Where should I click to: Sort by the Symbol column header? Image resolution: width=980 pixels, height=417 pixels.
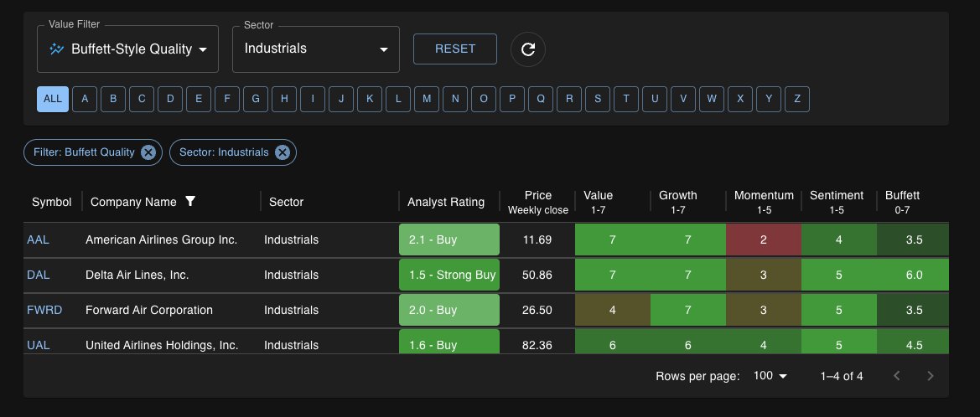tap(52, 203)
